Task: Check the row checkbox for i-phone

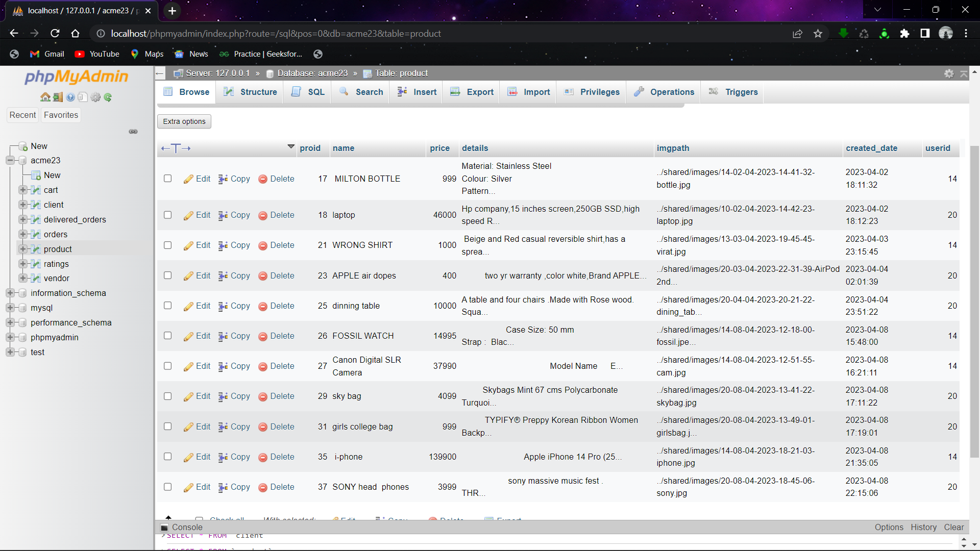Action: (x=167, y=457)
